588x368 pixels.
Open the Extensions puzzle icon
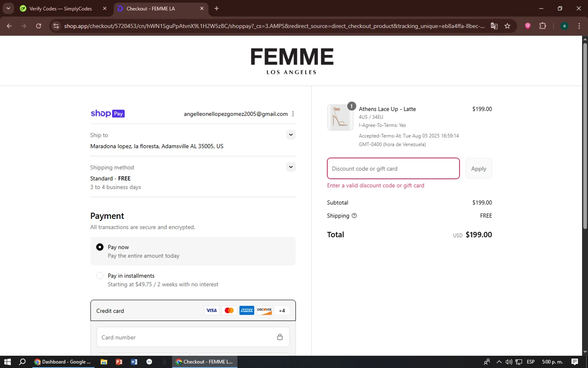coord(543,26)
